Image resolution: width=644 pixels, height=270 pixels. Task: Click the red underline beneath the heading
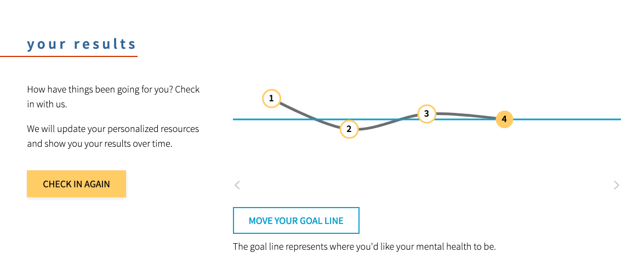[69, 56]
